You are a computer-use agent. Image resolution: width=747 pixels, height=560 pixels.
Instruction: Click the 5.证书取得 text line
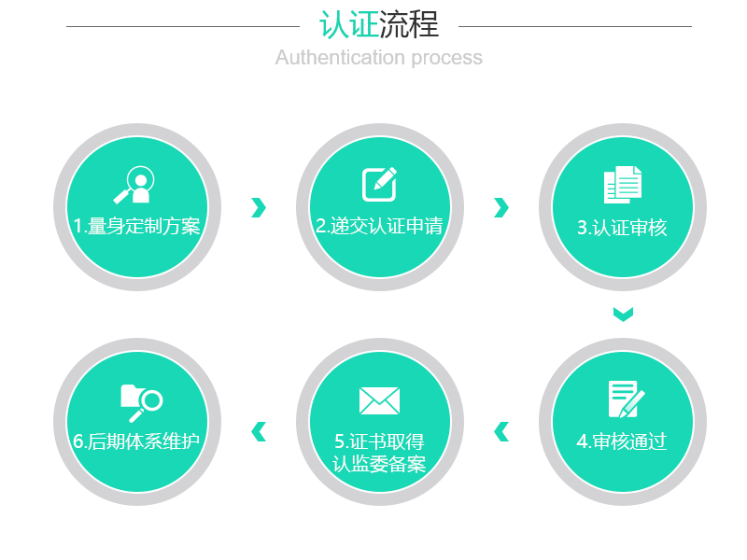(x=379, y=441)
